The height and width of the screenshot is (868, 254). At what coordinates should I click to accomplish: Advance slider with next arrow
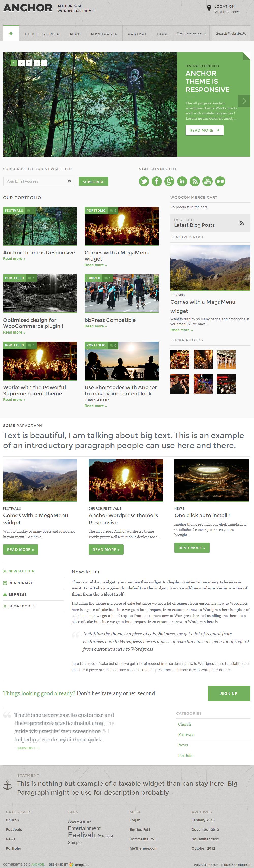[244, 101]
